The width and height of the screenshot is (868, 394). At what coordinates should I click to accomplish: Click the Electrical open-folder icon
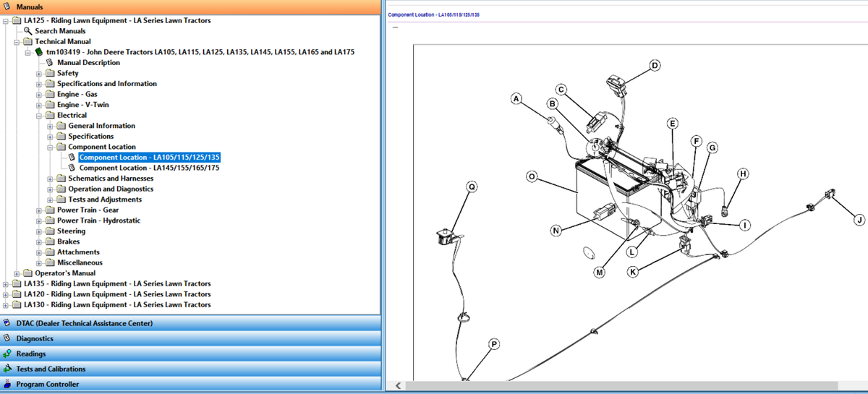coord(50,115)
